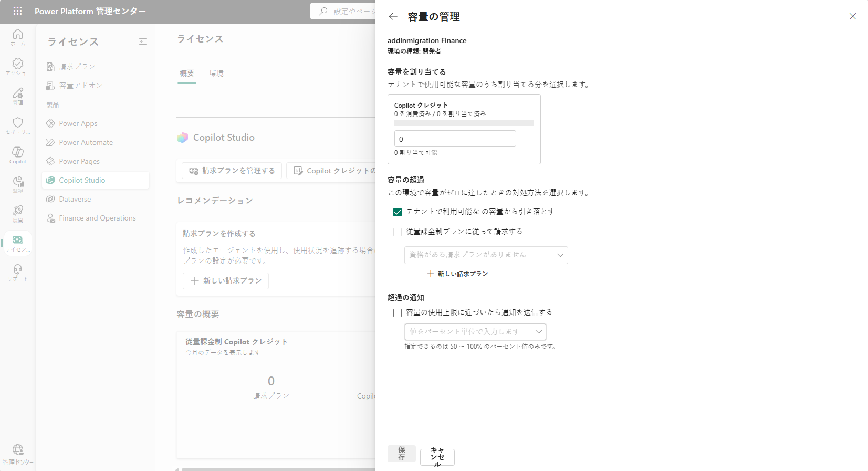Check 従量課金制プランに従って請求する checkbox
This screenshot has width=868, height=471.
point(398,232)
